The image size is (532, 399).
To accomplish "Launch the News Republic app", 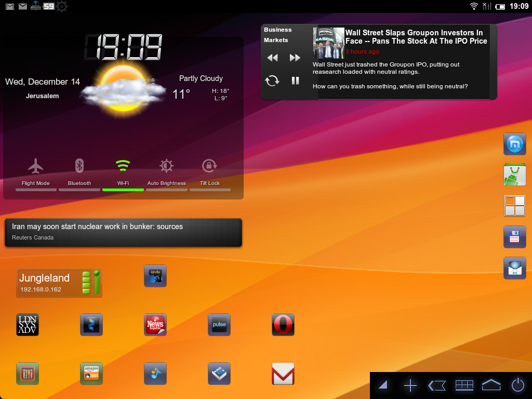I will [x=155, y=325].
